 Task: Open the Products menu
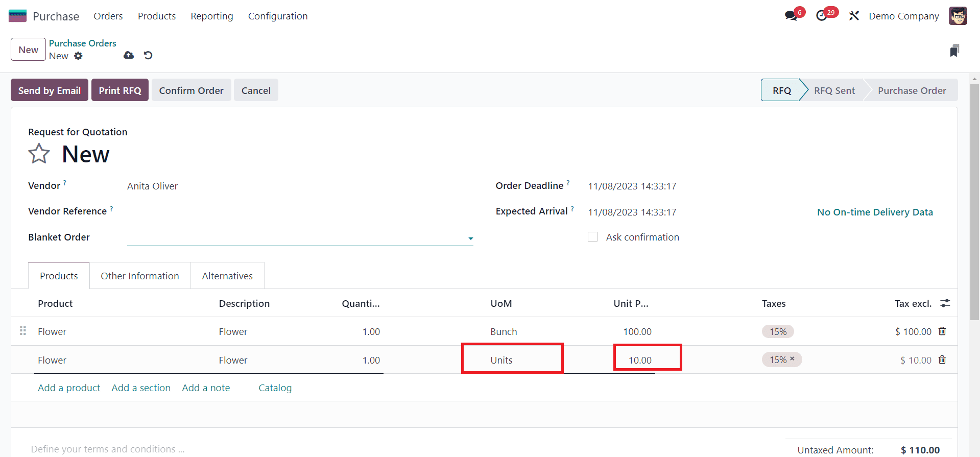[x=157, y=16]
